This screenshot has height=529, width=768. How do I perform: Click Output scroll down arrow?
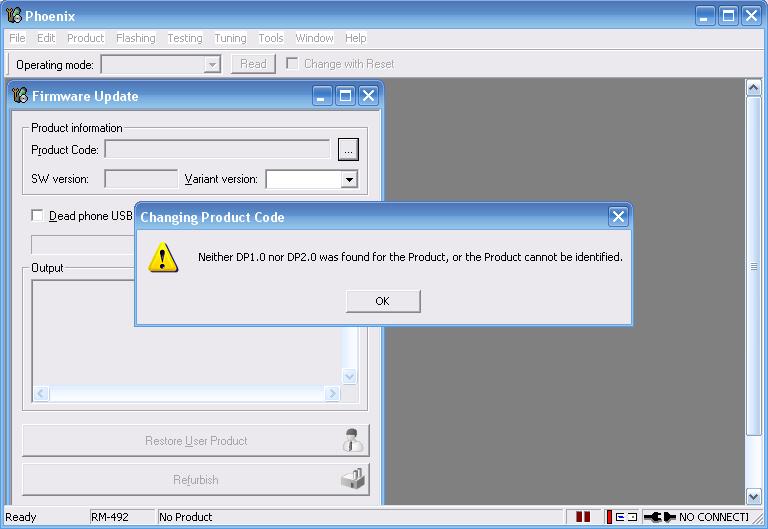[349, 376]
